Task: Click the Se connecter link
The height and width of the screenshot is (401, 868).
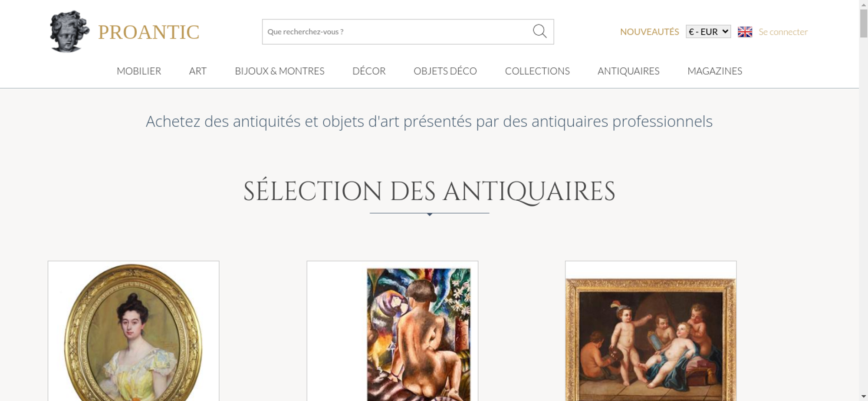Action: click(783, 32)
